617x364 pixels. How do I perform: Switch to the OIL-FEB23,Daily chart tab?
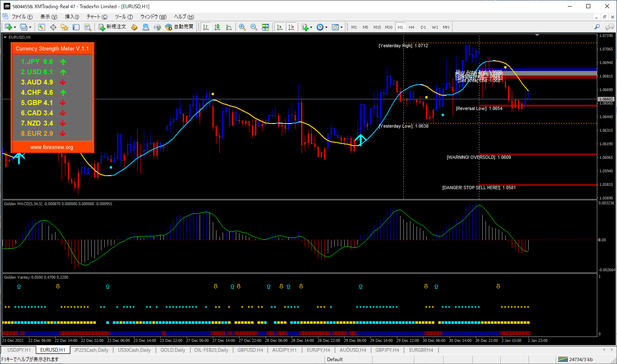pos(211,350)
